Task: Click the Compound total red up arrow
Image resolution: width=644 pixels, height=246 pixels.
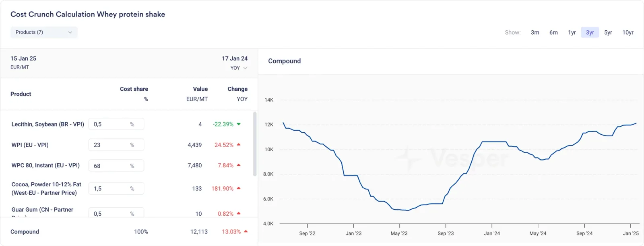Action: point(246,231)
